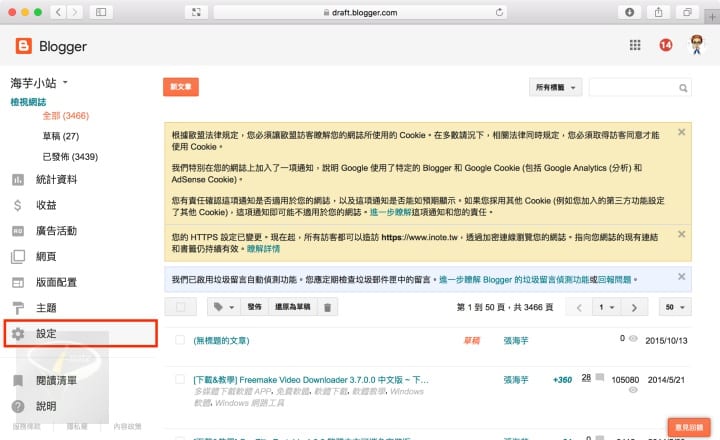Click the Blogger logo icon
This screenshot has height=440, width=720.
pos(23,46)
